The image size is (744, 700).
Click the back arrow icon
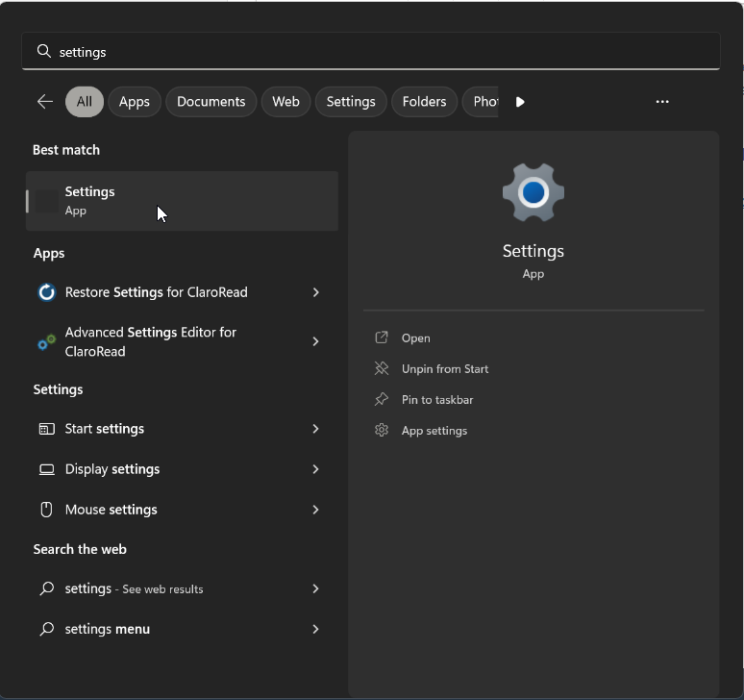(45, 102)
